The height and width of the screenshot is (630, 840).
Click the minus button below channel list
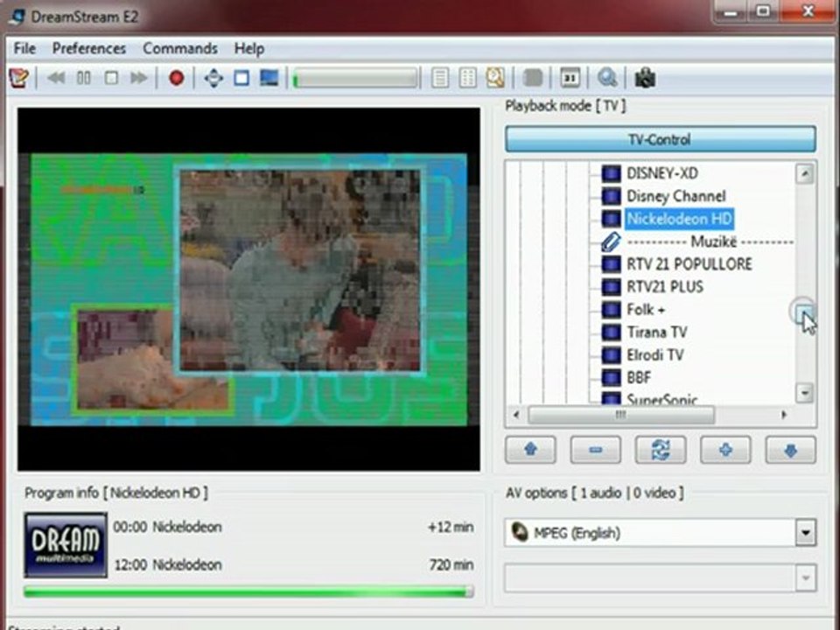[x=596, y=450]
